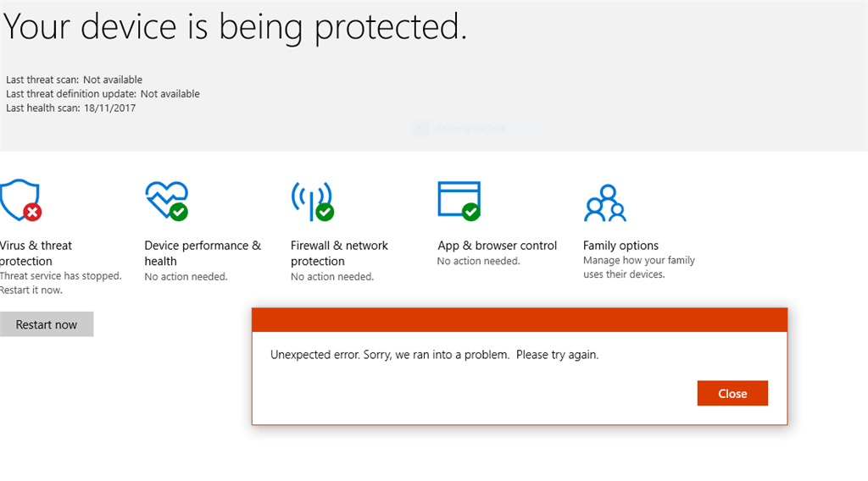
Task: Open the Virus & threat protection label
Action: click(x=36, y=253)
